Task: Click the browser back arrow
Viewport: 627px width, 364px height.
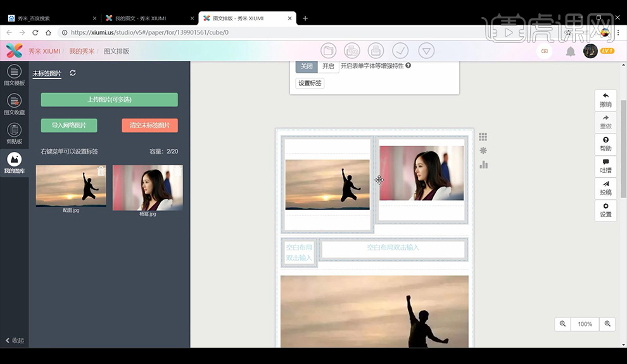Action: pyautogui.click(x=9, y=32)
